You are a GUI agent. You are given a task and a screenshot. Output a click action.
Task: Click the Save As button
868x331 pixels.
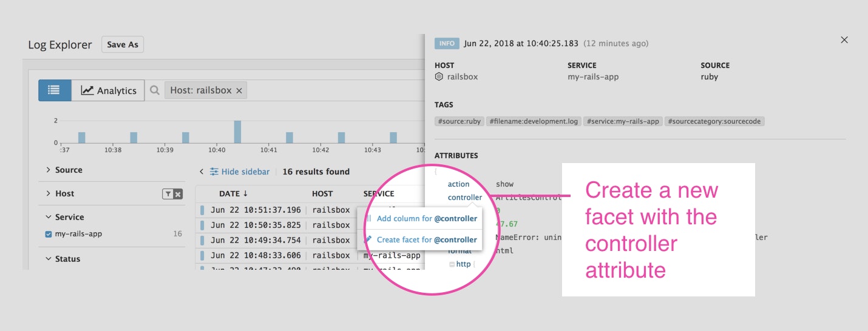[123, 44]
